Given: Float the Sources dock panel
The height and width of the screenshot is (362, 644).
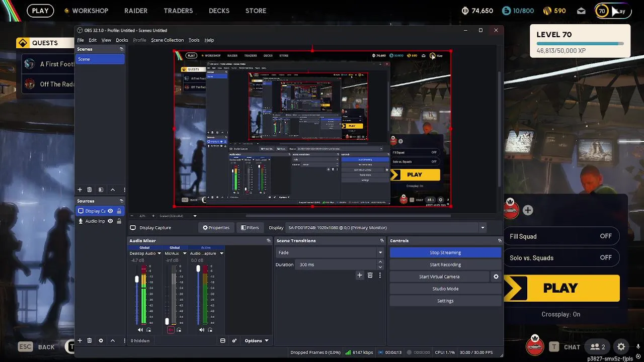Looking at the screenshot, I should tap(121, 201).
